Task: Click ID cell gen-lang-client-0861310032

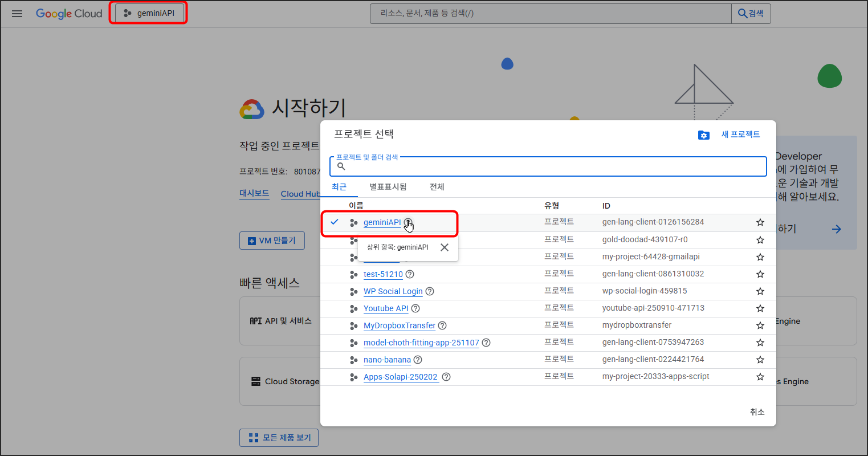Action: tap(653, 274)
